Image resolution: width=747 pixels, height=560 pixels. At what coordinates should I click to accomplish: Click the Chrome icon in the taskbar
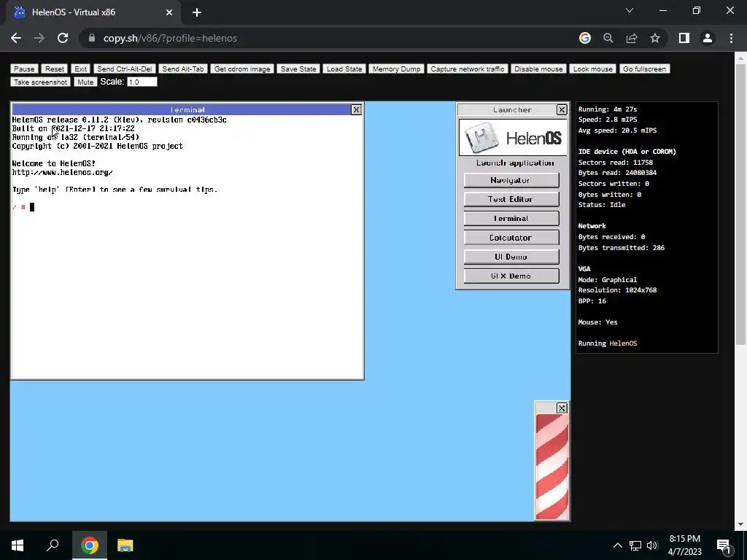pyautogui.click(x=90, y=545)
